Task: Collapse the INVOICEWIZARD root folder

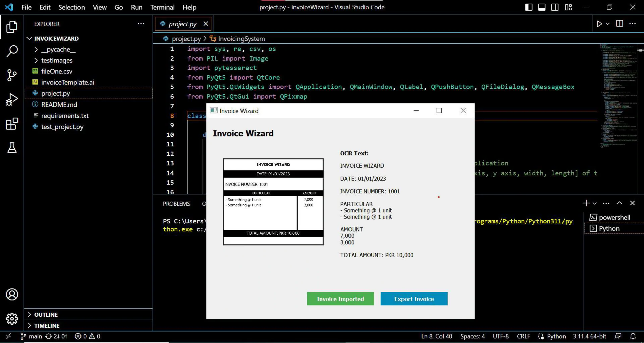Action: tap(29, 39)
